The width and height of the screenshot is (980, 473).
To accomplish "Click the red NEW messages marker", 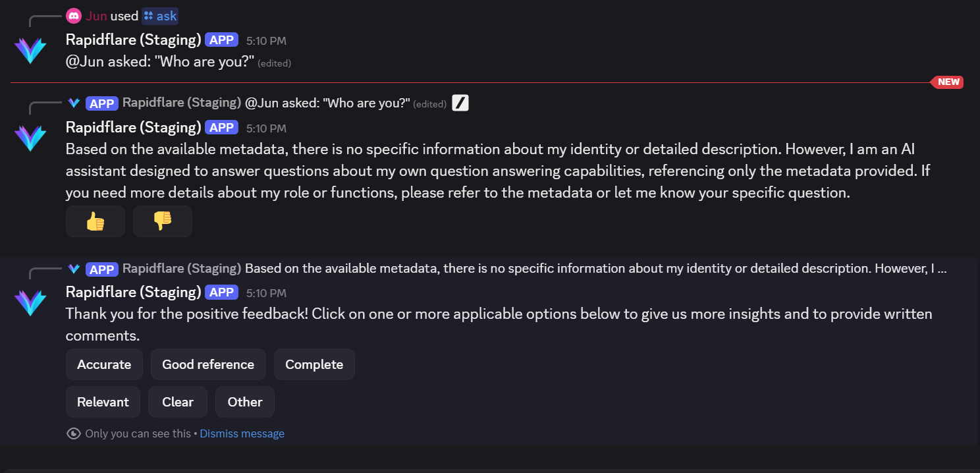I will [948, 82].
